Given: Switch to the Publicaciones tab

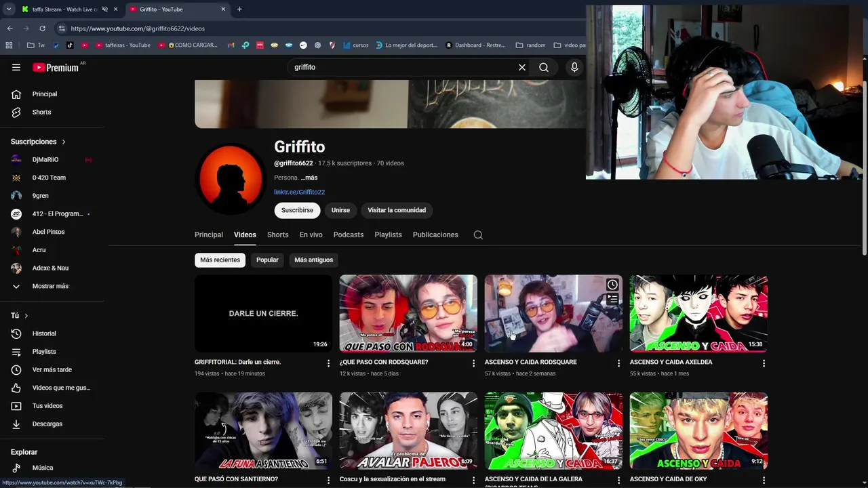Looking at the screenshot, I should coord(435,235).
